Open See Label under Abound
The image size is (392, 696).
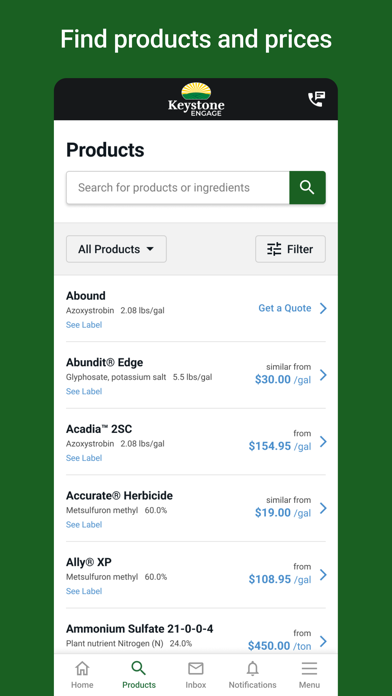click(84, 325)
